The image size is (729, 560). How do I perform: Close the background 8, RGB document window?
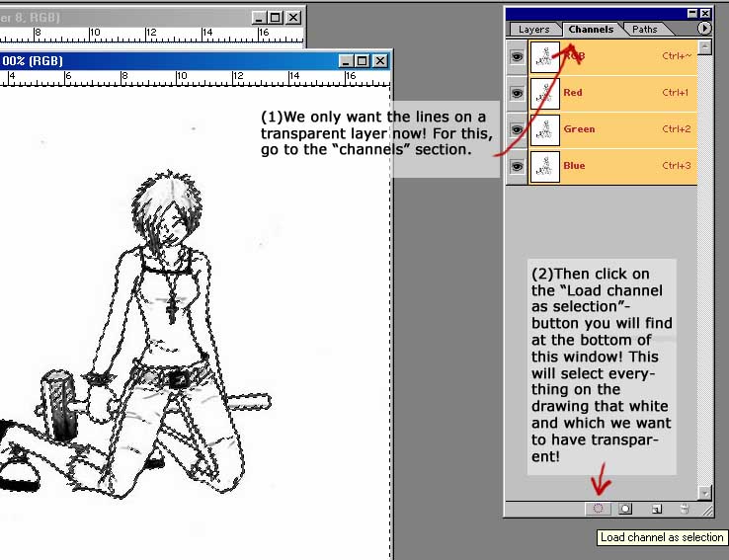293,18
